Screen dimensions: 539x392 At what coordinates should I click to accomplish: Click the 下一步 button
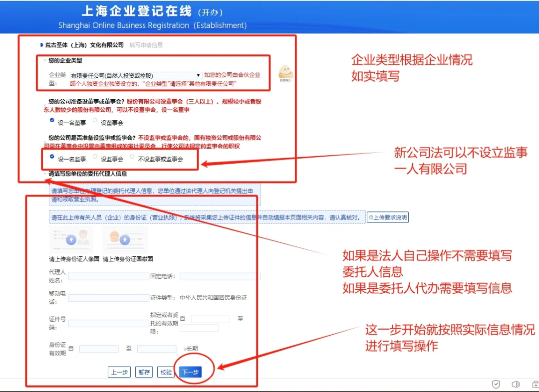(191, 372)
